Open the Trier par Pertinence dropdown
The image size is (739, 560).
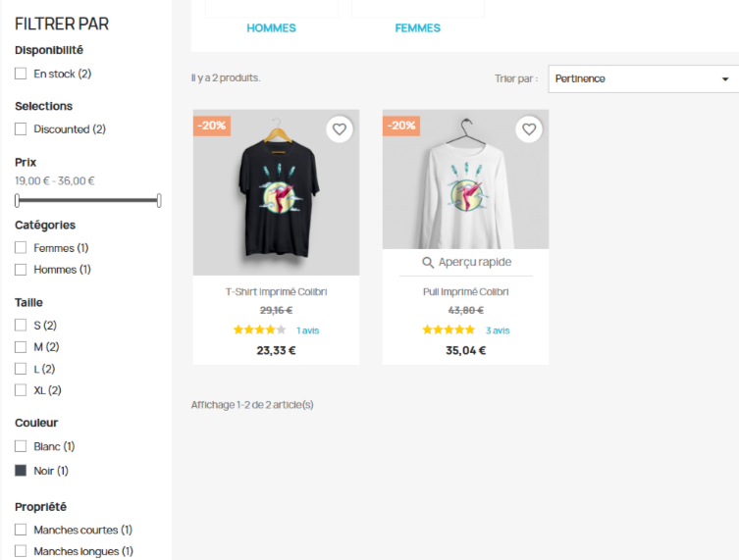tap(638, 78)
